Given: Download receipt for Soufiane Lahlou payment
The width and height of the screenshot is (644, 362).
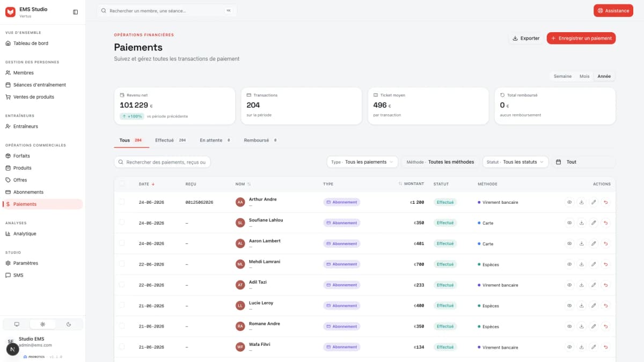Looking at the screenshot, I should (581, 223).
